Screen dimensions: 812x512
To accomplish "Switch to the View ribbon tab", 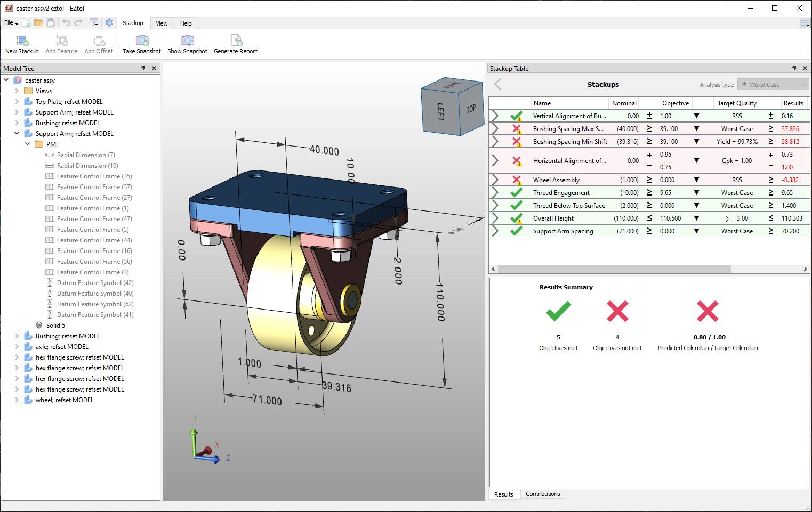I will pyautogui.click(x=162, y=23).
